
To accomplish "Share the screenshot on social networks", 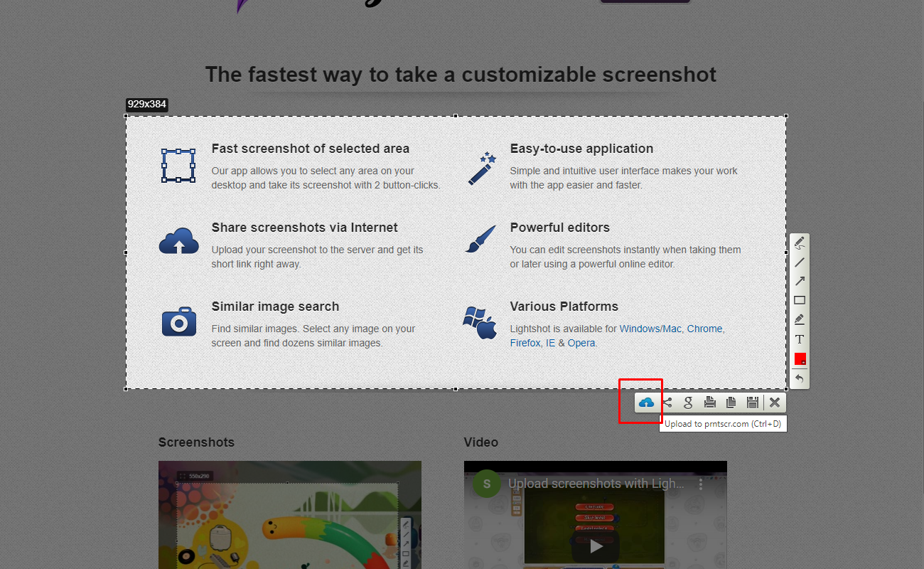I will 667,403.
